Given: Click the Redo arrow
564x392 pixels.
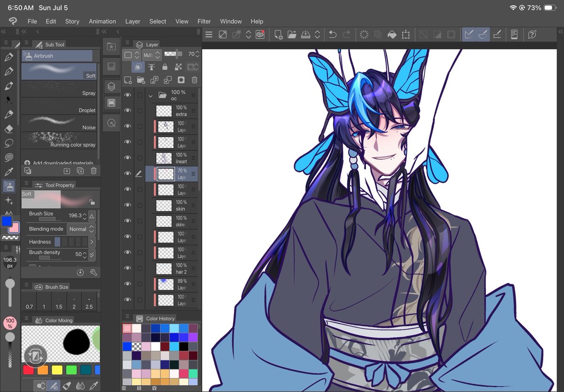Looking at the screenshot, I should [x=346, y=34].
